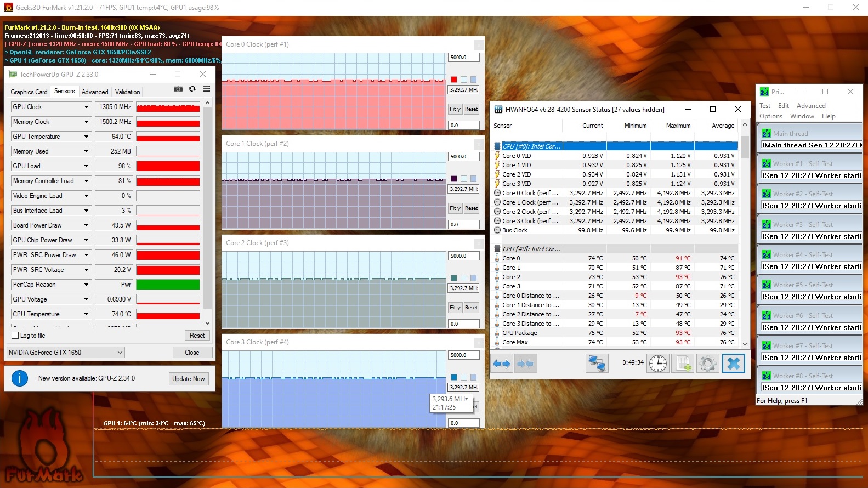This screenshot has width=868, height=488.
Task: Open the Prime95 Help menu
Action: coord(829,116)
